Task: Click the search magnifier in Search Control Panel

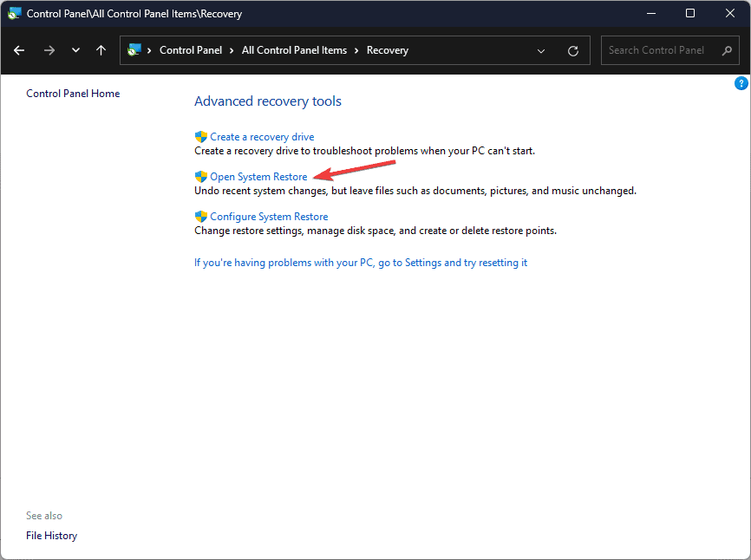Action: click(x=726, y=50)
